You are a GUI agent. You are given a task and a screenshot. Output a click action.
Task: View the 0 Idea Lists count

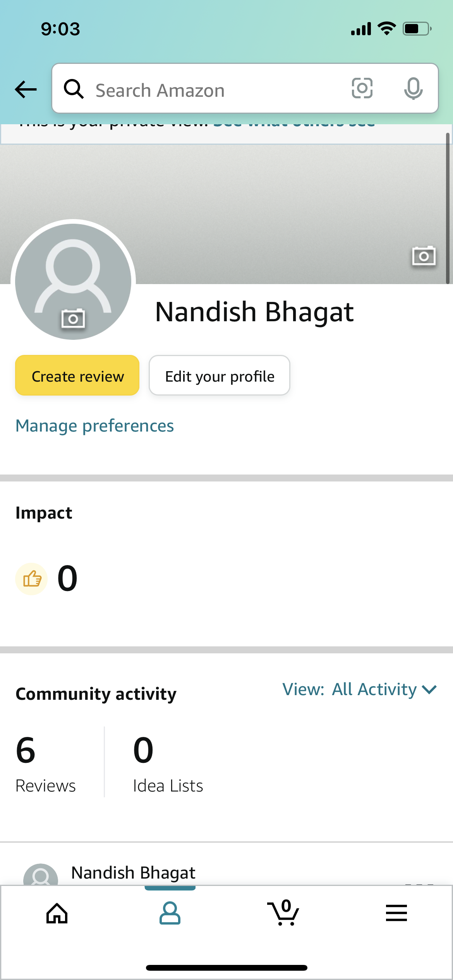[x=168, y=764]
